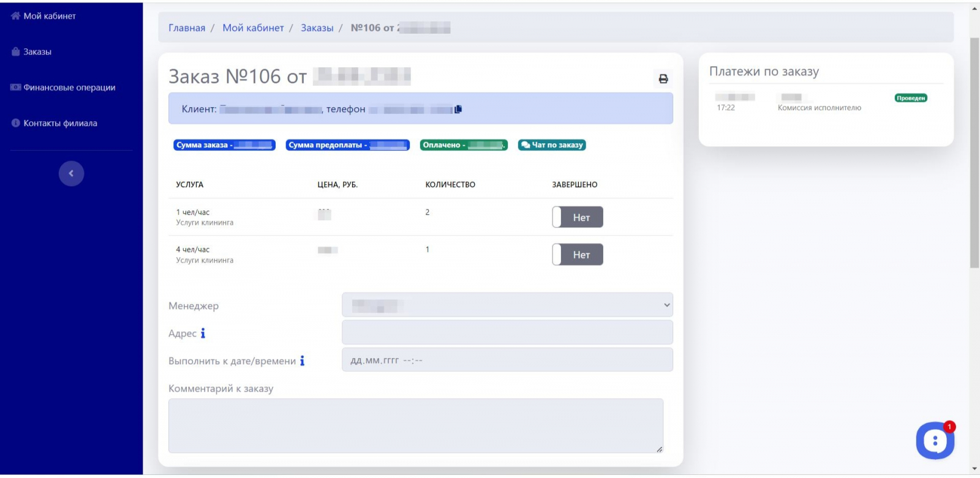Click the Заказ №106 page heading
Viewport: 980px width, 478px height.
(290, 77)
